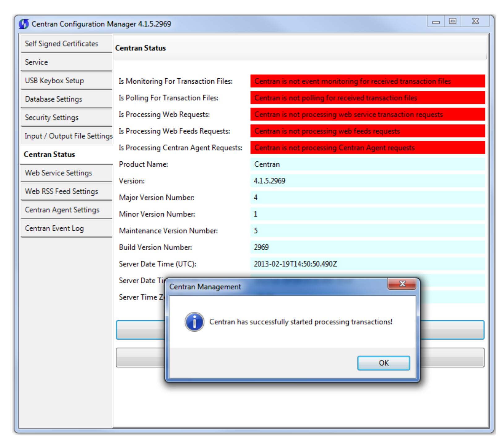The height and width of the screenshot is (445, 504).
Task: Click the 'Is Monitoring For Transaction Files' label
Action: tap(175, 81)
